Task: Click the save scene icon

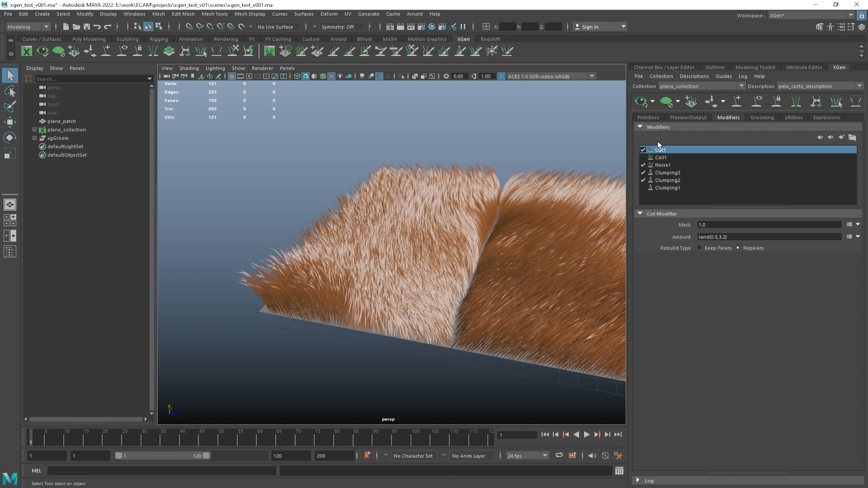Action: coord(87,27)
